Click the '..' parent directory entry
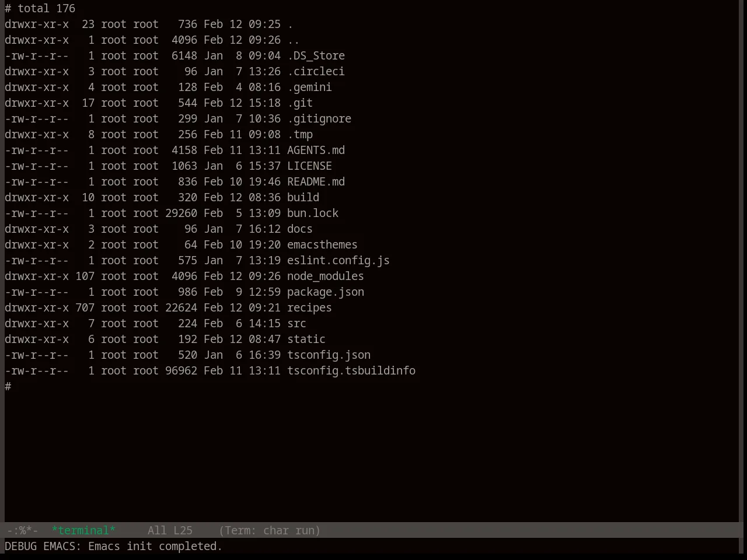The image size is (747, 560). click(294, 40)
